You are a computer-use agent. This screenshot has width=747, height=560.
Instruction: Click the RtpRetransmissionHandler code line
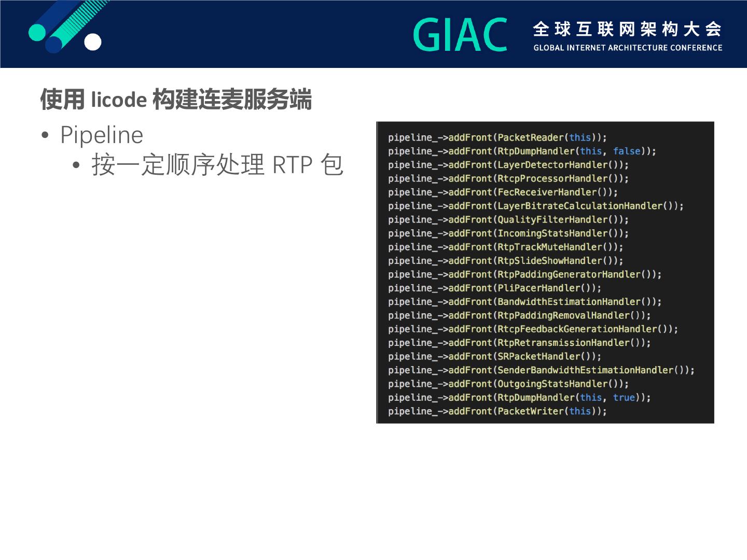(x=519, y=343)
